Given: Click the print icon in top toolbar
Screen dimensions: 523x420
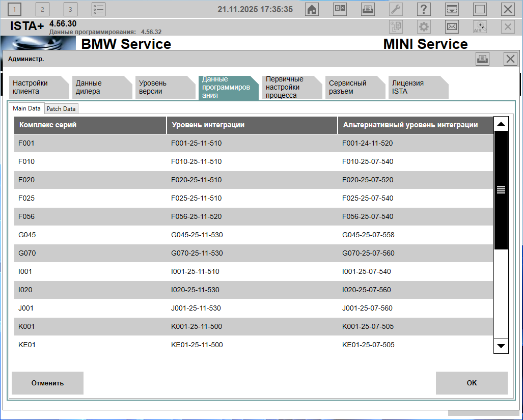Looking at the screenshot, I should 368,9.
